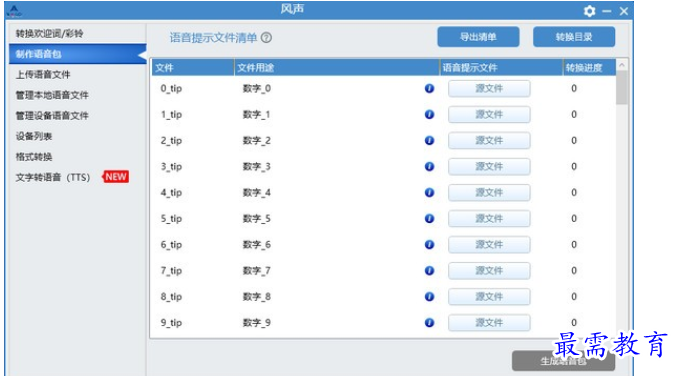
Task: Click the 转换进度 column header
Action: [589, 68]
